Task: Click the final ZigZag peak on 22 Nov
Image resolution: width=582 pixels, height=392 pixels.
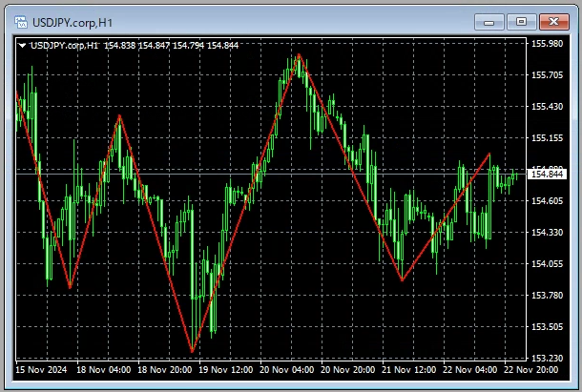Action: click(x=489, y=154)
